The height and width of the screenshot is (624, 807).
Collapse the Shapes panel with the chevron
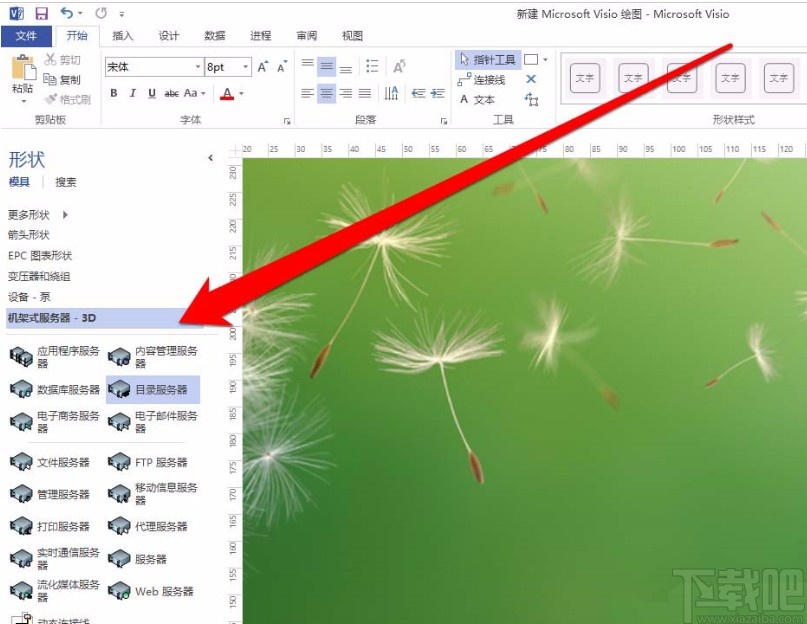(x=211, y=158)
